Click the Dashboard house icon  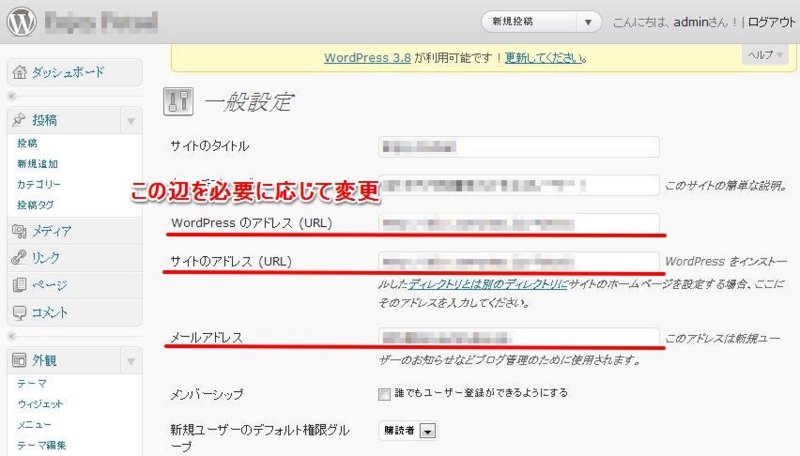(x=19, y=72)
